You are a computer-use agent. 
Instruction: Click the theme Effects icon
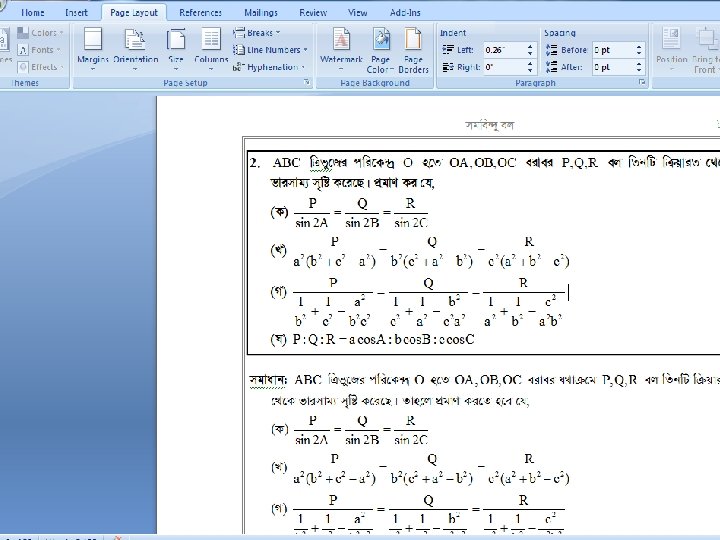(23, 67)
